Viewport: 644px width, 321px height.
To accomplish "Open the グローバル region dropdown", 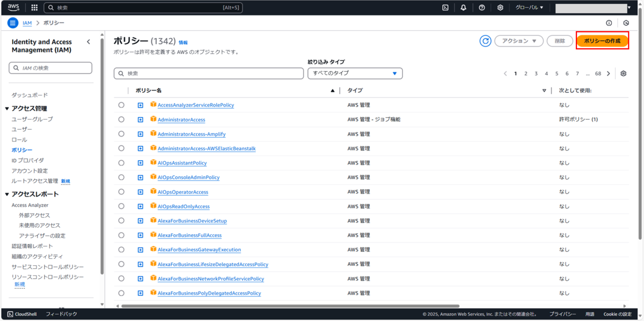I will point(529,8).
